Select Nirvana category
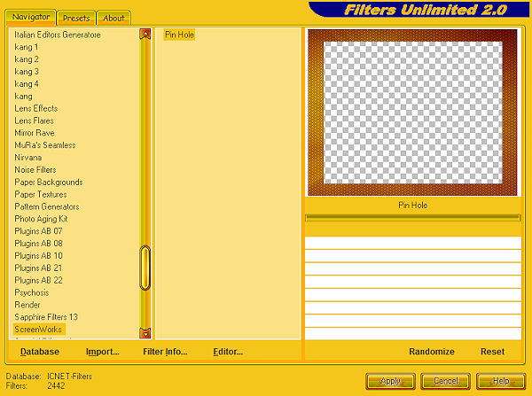The height and width of the screenshot is (396, 532). pyautogui.click(x=27, y=158)
